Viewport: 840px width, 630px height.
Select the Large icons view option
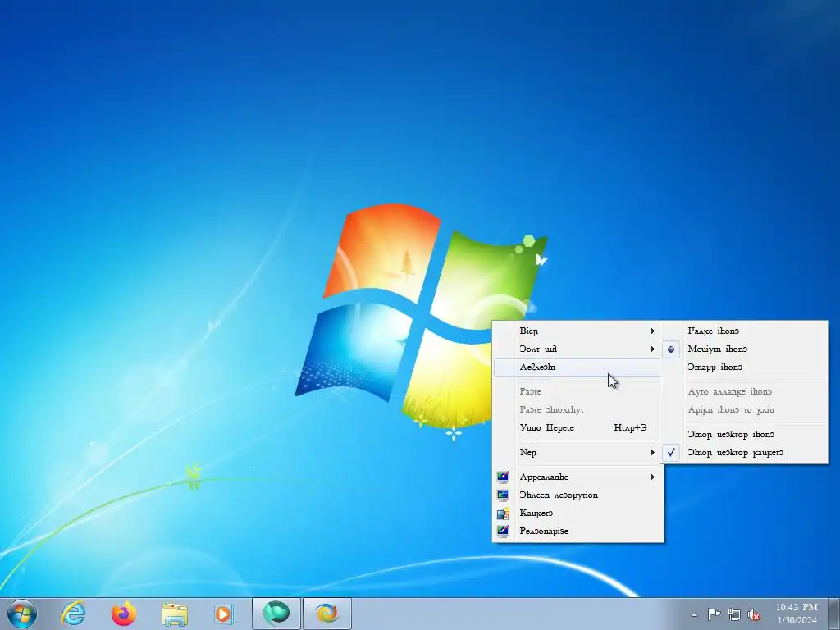744,331
